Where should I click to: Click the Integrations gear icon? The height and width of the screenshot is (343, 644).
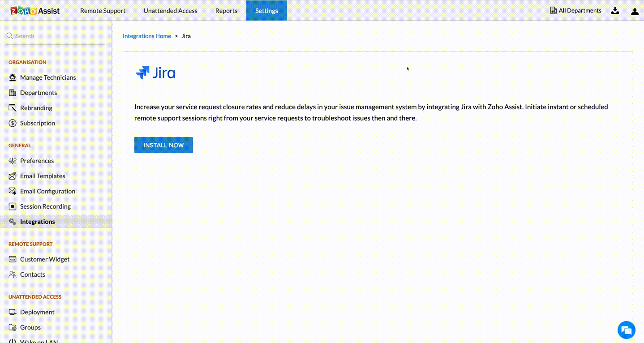[x=13, y=222]
